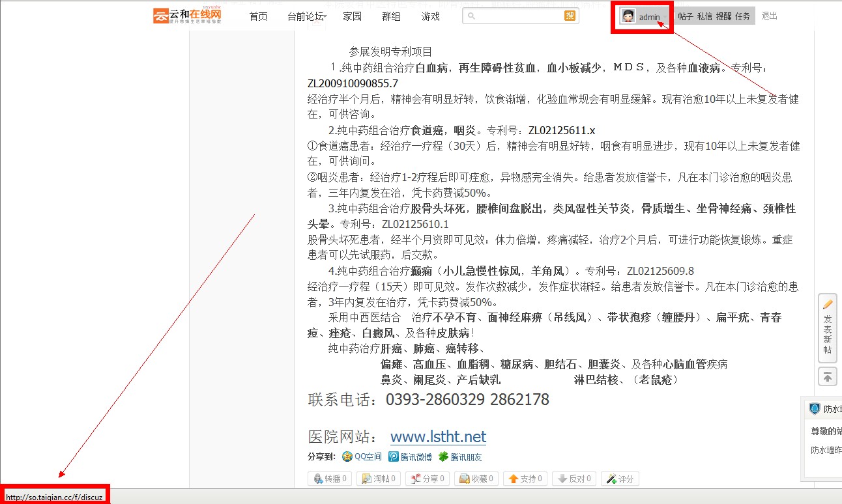Open the 群组 groups menu item
The width and height of the screenshot is (842, 504).
[x=392, y=17]
